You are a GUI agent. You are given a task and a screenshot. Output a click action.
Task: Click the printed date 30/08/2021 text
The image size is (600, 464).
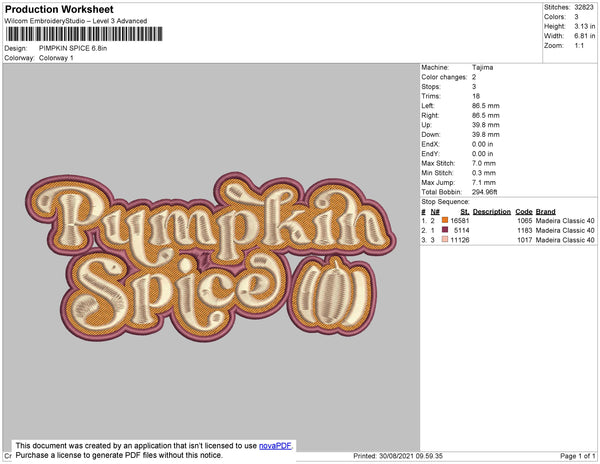(396, 456)
